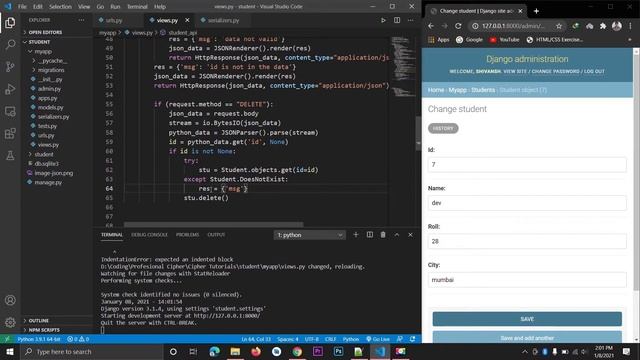Click the editor horizontal scrollbar
The height and width of the screenshot is (360, 640).
213,225
